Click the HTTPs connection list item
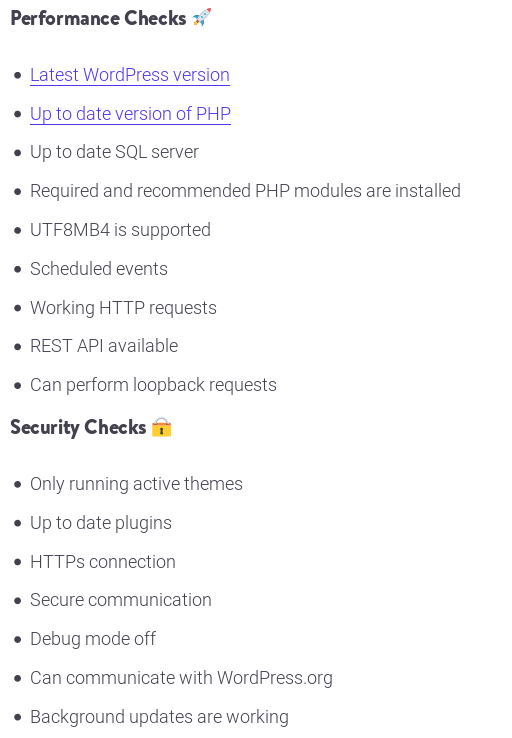The image size is (512, 738). tap(103, 562)
